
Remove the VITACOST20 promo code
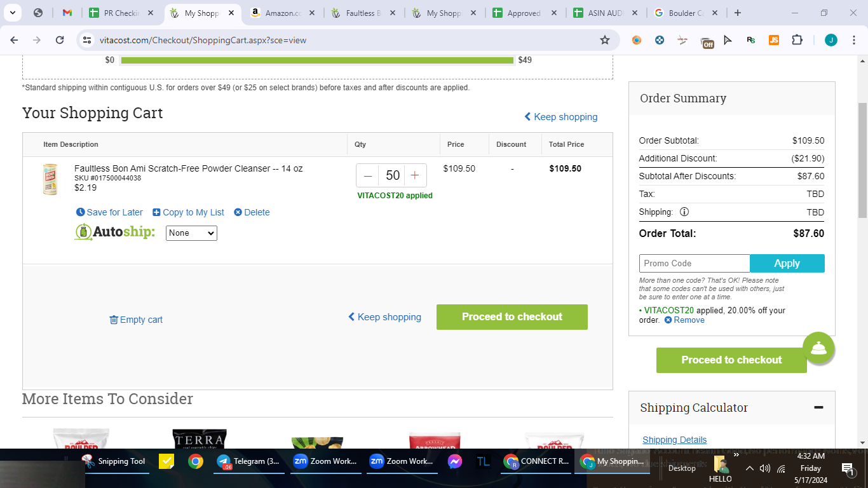pyautogui.click(x=684, y=320)
